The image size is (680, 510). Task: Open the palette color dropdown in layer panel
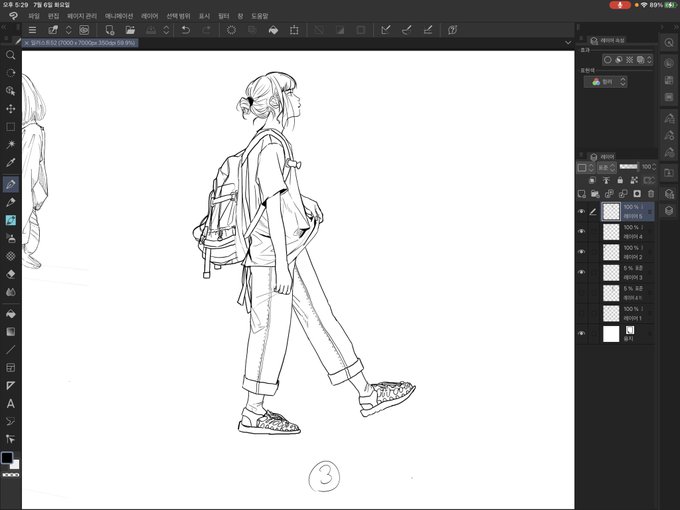[586, 167]
